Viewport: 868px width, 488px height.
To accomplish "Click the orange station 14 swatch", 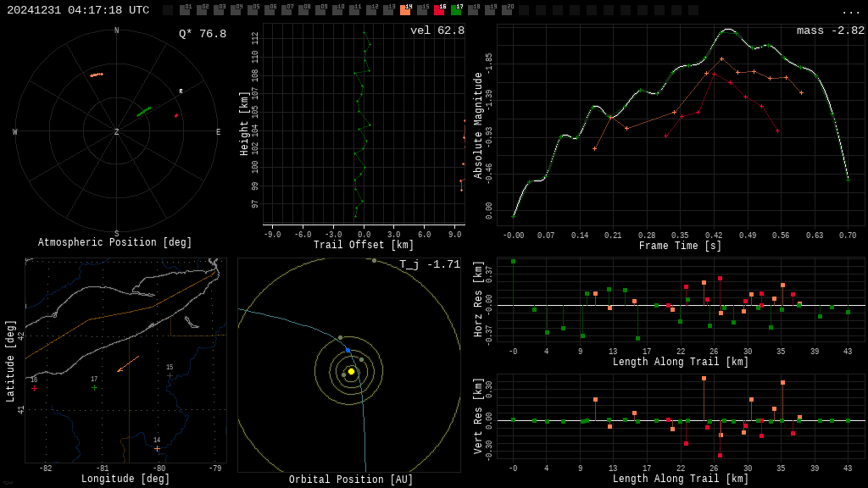I will (x=405, y=10).
